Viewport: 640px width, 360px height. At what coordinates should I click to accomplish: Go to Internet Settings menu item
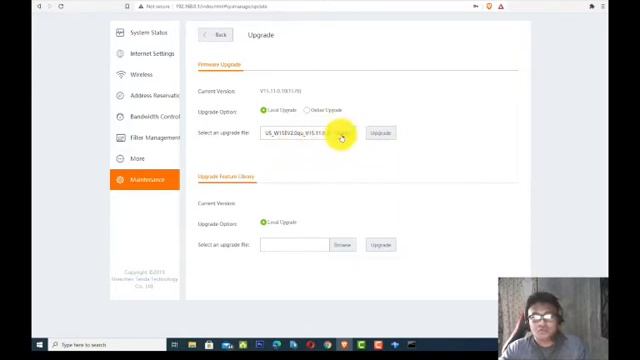[x=145, y=53]
